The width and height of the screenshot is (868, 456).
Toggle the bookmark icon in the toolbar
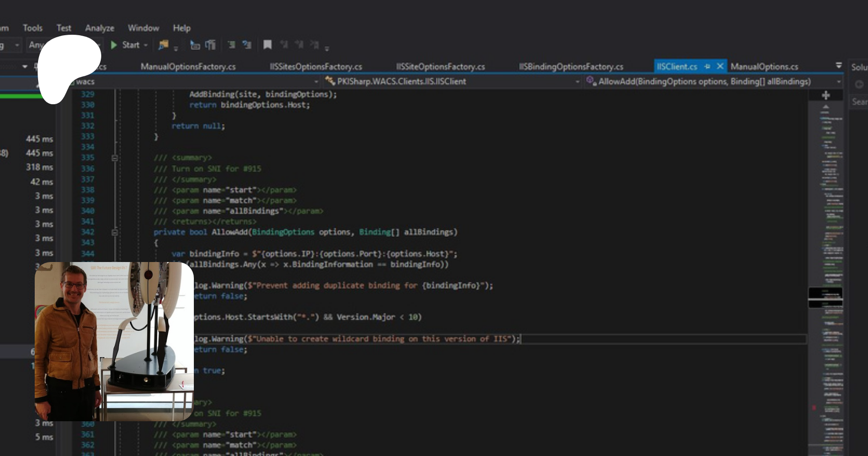coord(267,45)
